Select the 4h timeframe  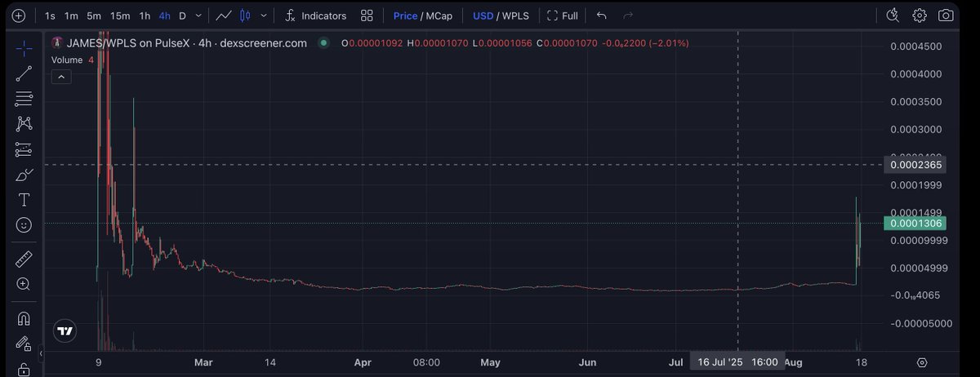[165, 16]
